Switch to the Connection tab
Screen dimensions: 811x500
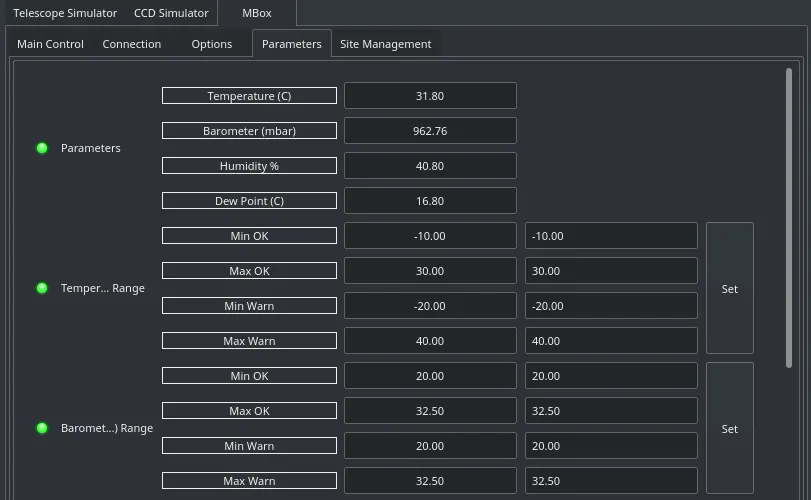[x=131, y=44]
